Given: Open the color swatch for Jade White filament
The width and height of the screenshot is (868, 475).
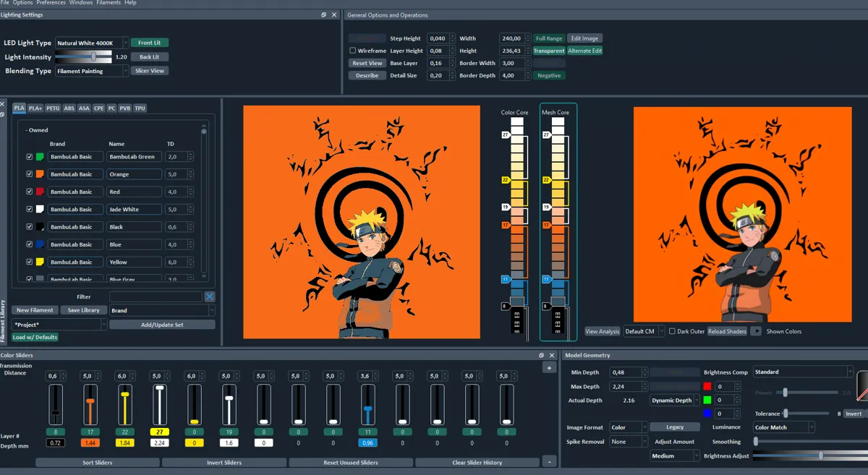Looking at the screenshot, I should tap(40, 209).
